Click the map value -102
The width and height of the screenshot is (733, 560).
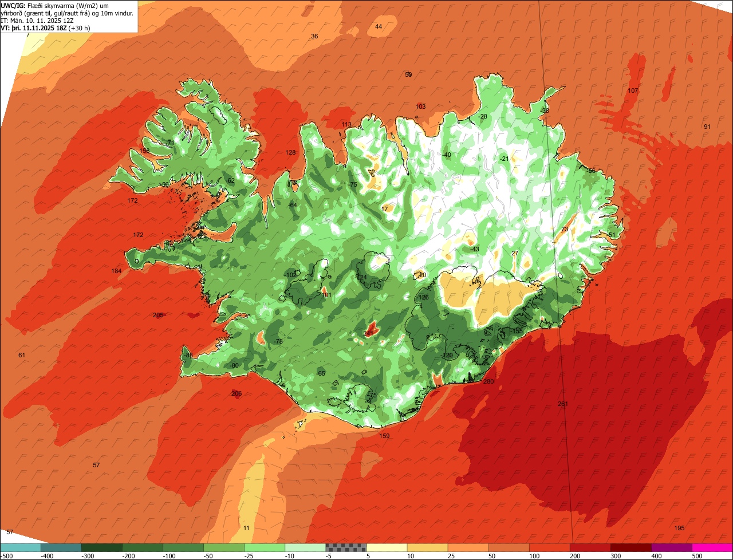[x=291, y=275]
